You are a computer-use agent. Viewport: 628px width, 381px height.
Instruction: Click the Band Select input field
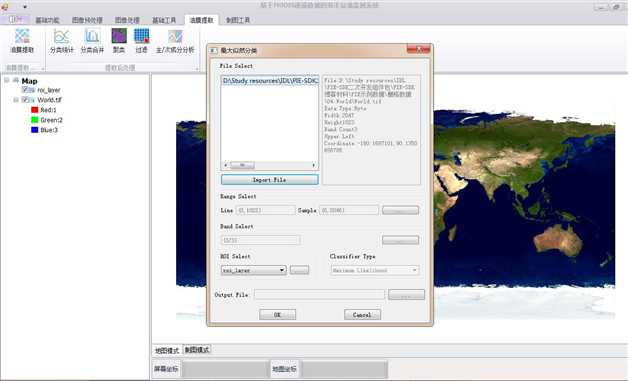tap(260, 240)
